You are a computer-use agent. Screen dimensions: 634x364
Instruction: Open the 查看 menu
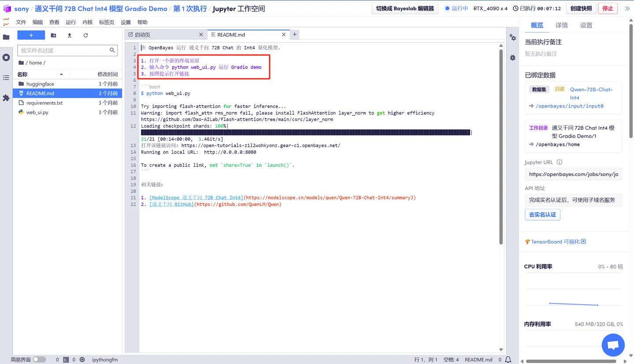point(54,22)
